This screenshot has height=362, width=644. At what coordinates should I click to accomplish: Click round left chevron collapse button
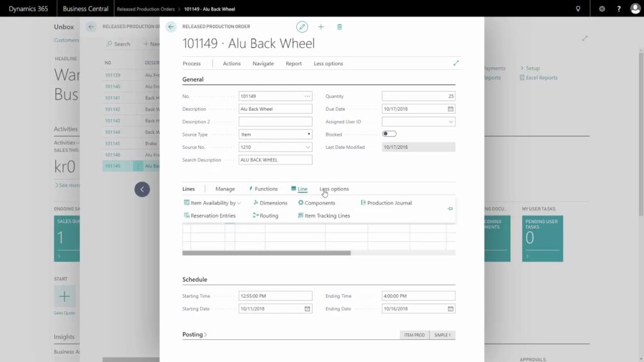(142, 189)
